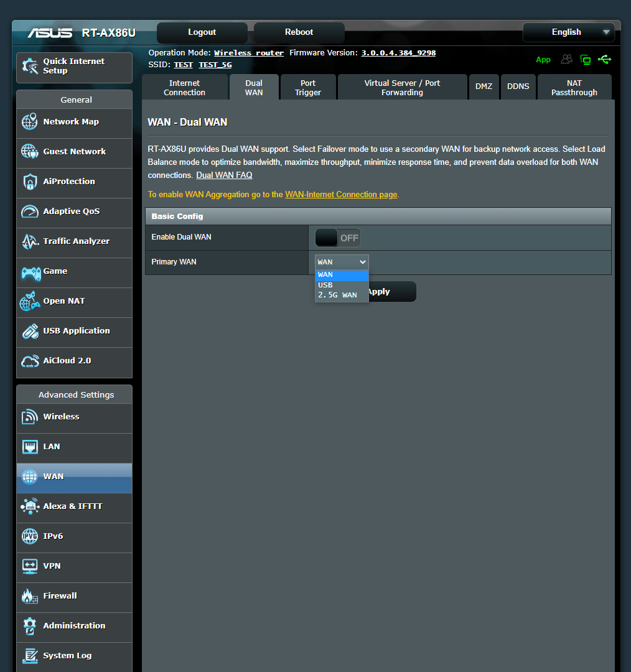Open the Primary WAN dropdown

coord(342,262)
